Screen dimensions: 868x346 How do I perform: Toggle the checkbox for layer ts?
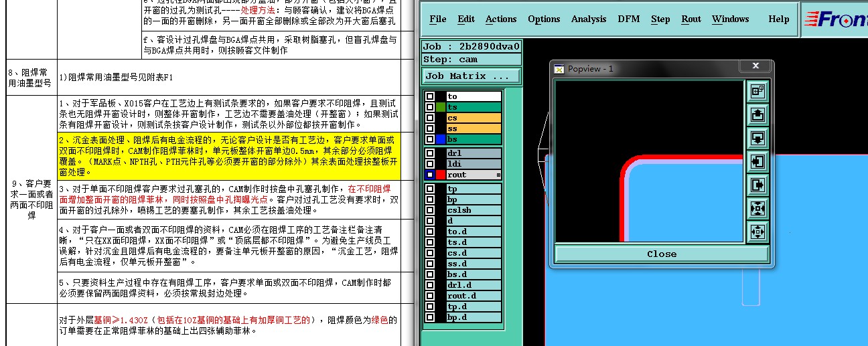coord(429,107)
